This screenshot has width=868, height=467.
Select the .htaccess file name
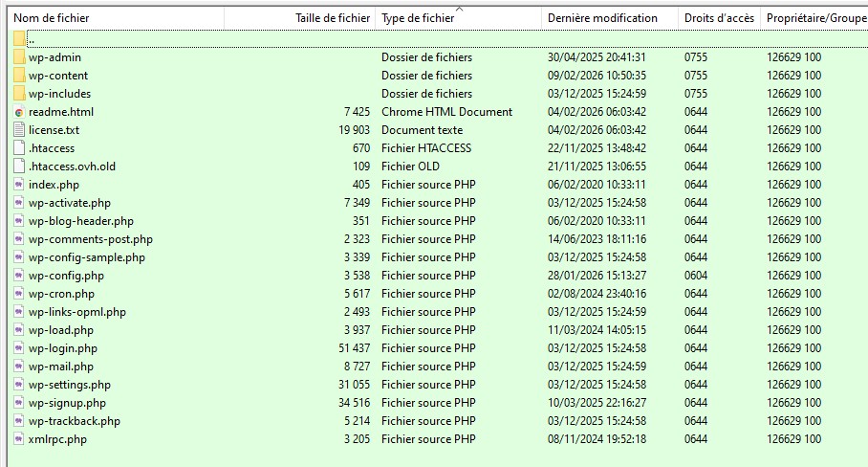coord(52,148)
